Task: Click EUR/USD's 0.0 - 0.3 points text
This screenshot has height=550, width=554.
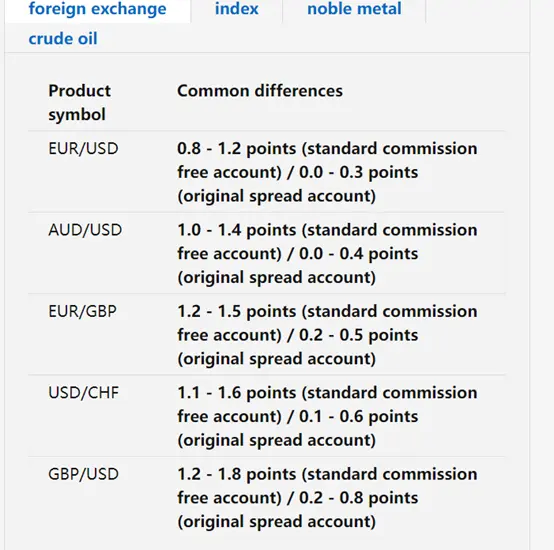Action: click(x=358, y=173)
